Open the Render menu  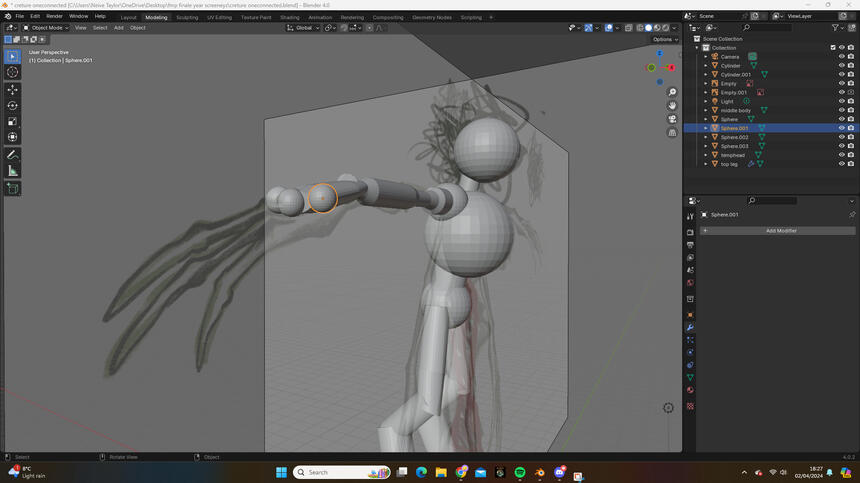54,17
